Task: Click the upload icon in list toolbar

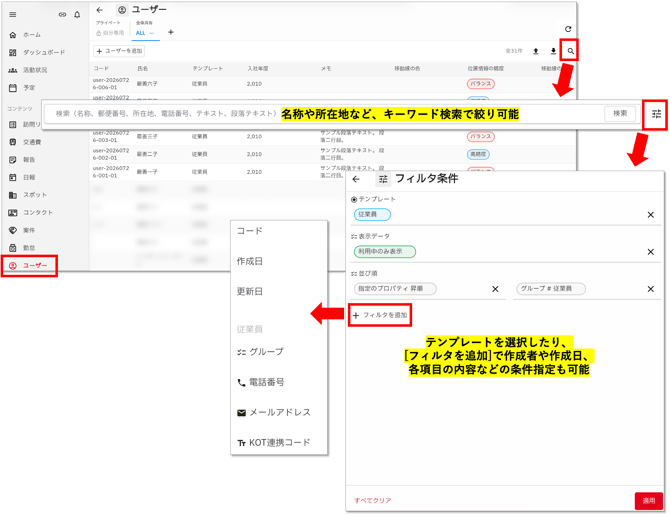Action: (536, 51)
